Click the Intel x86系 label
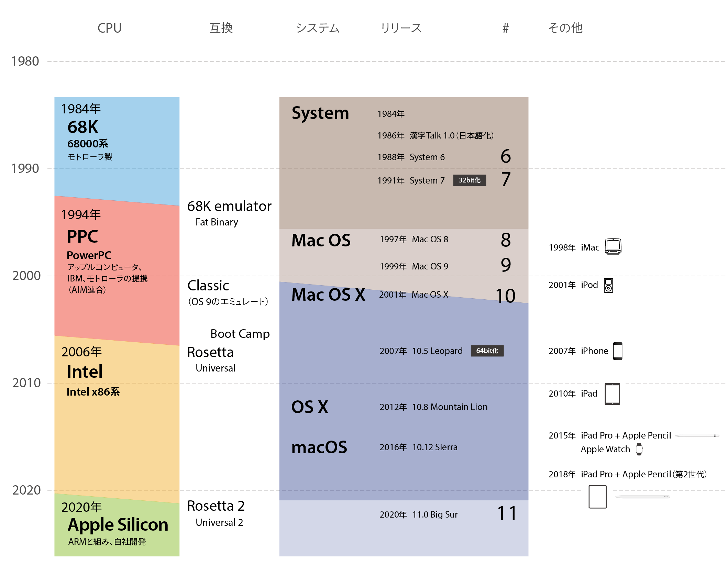The image size is (728, 565). point(93,392)
